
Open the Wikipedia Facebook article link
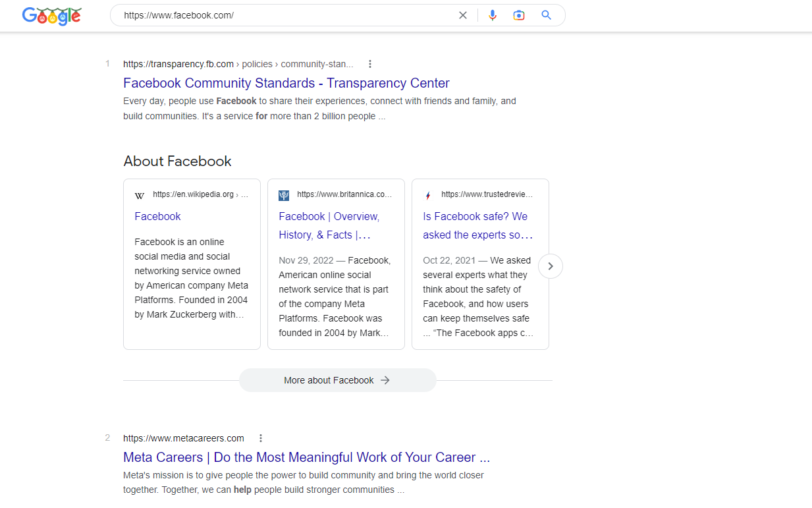pyautogui.click(x=157, y=216)
